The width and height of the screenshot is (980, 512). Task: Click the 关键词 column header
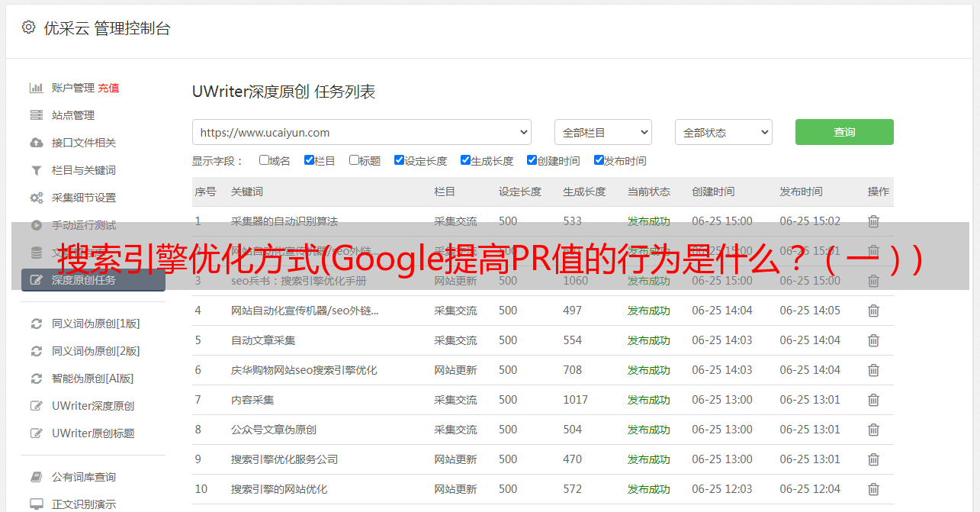click(x=247, y=192)
